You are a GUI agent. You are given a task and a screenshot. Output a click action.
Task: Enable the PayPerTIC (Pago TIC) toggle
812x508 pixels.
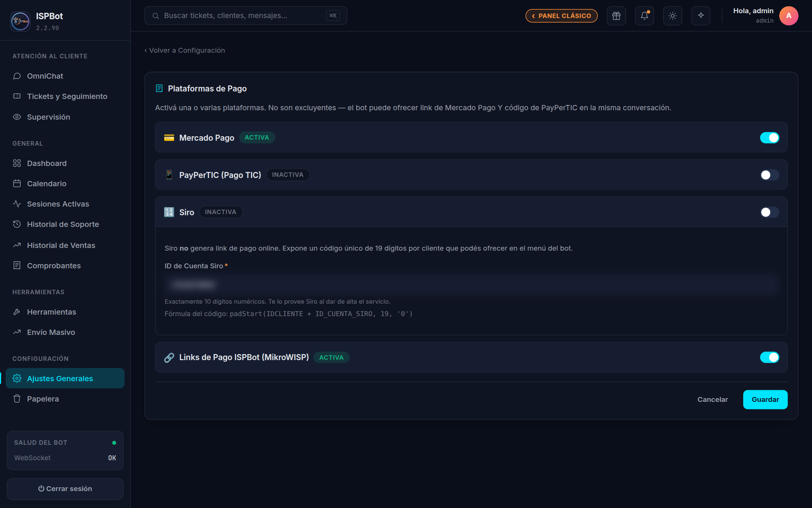(770, 175)
